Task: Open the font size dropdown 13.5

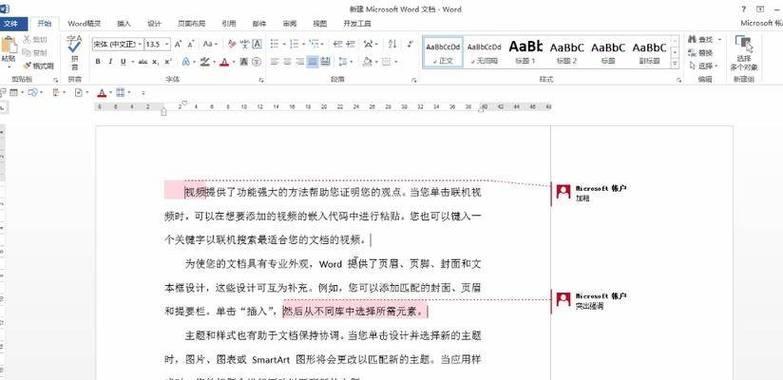Action: pyautogui.click(x=167, y=44)
